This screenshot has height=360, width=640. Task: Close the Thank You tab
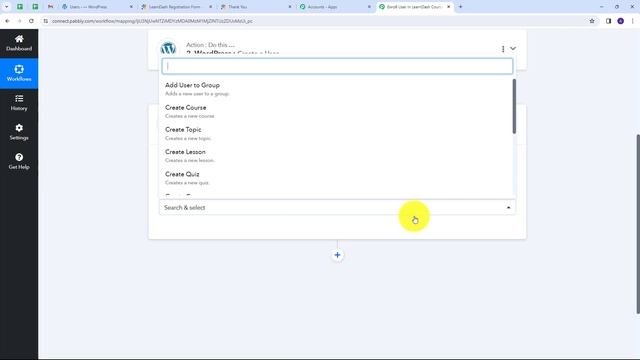290,7
